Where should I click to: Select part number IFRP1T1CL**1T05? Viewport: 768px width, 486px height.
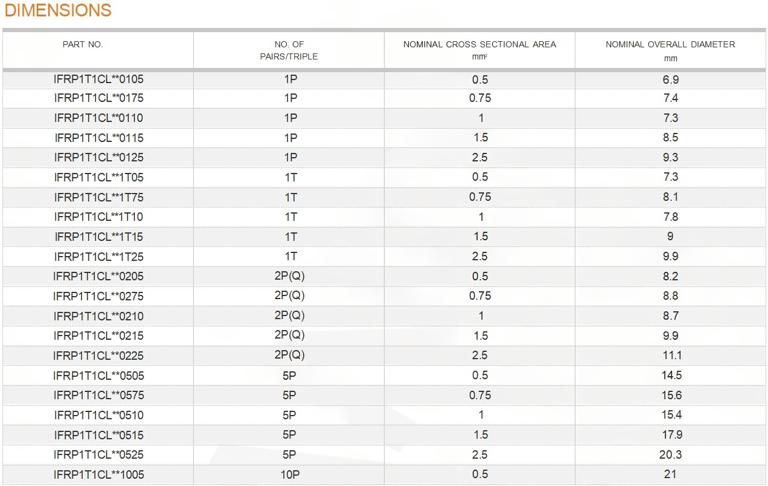[x=98, y=177]
